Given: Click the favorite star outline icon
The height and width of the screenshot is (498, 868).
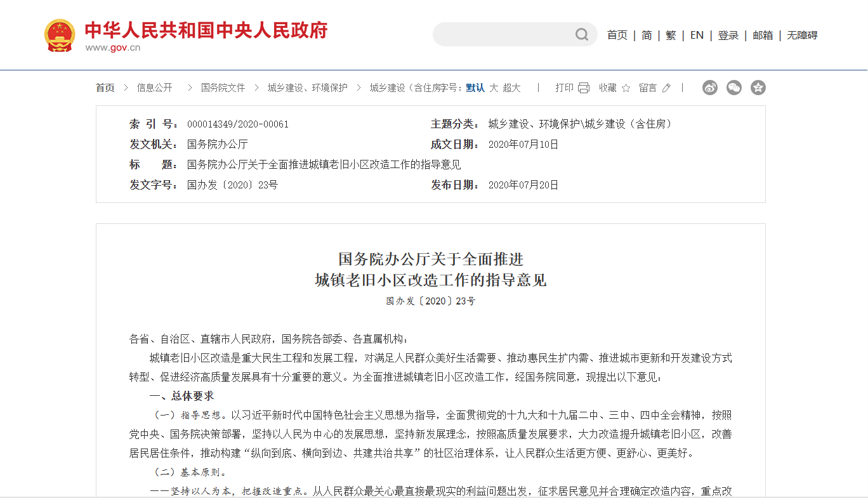Looking at the screenshot, I should 626,88.
